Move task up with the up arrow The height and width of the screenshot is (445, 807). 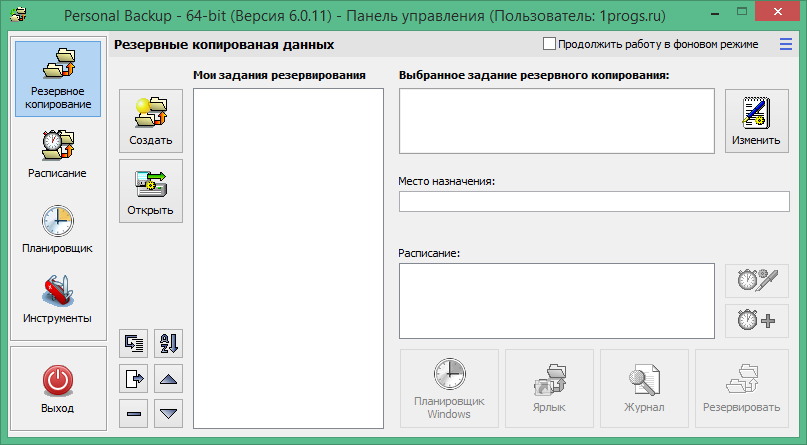169,378
